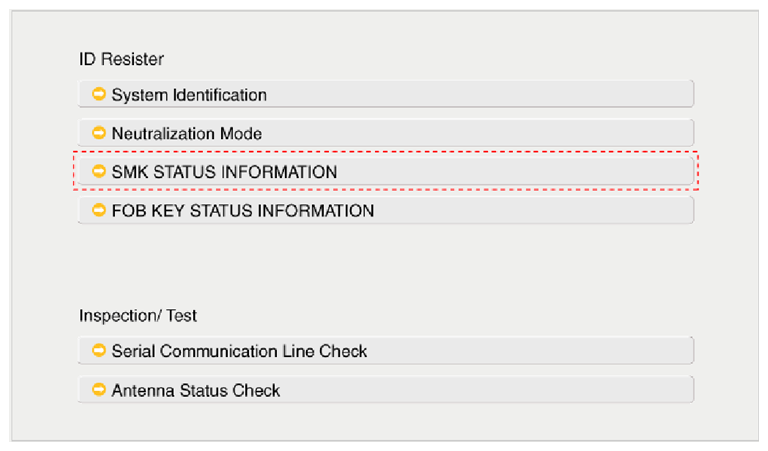Select the Neutralization Mode text label
Screen dimensions: 768x451
(x=187, y=133)
